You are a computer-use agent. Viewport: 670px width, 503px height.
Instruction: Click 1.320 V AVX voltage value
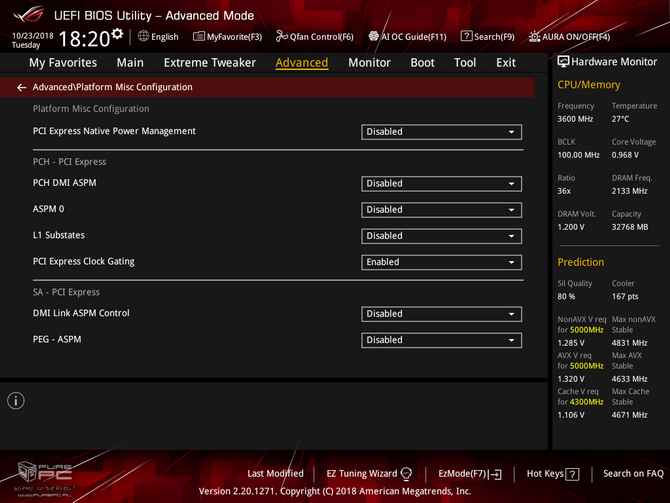[x=571, y=379]
